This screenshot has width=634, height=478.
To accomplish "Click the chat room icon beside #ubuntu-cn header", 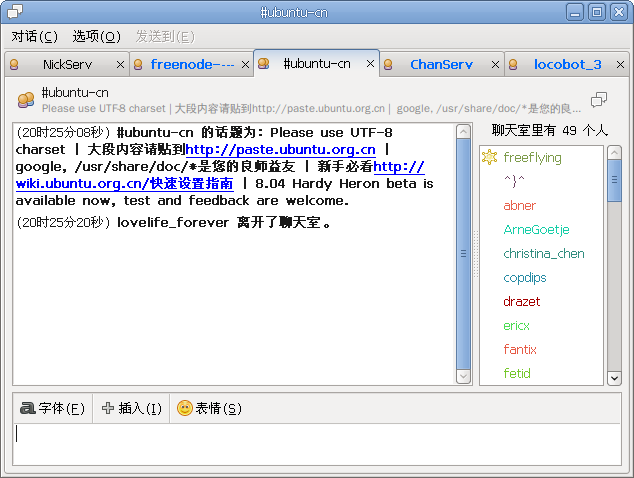I will point(26,100).
